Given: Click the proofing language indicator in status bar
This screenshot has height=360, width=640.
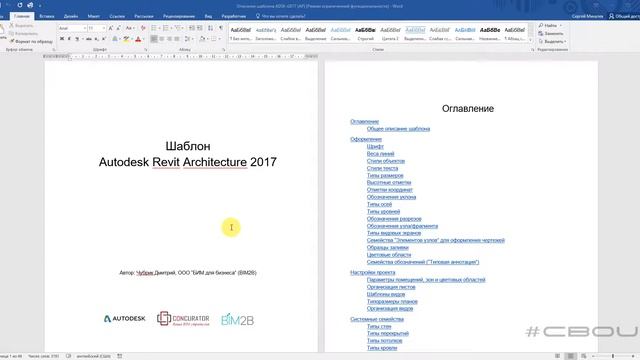Looking at the screenshot, I should click(93, 356).
